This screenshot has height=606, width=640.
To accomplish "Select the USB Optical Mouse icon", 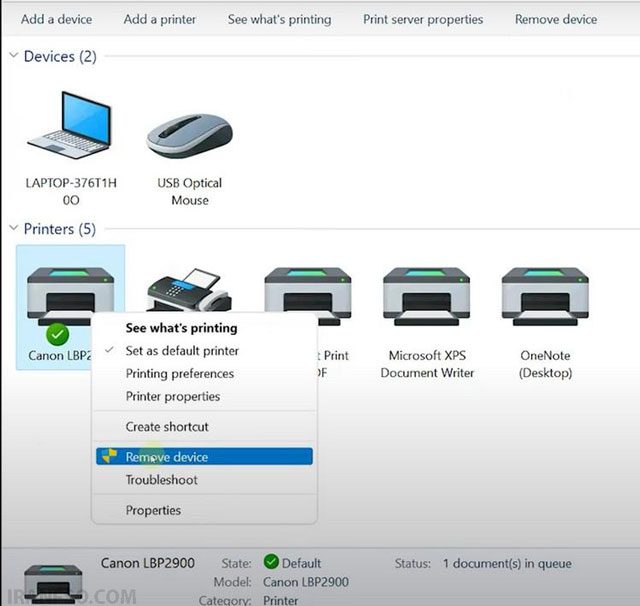I will point(190,135).
